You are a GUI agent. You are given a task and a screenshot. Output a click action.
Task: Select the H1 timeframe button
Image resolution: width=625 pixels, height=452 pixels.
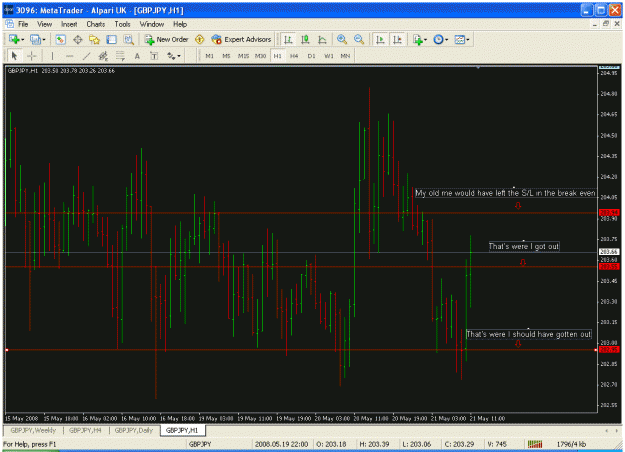tap(277, 56)
